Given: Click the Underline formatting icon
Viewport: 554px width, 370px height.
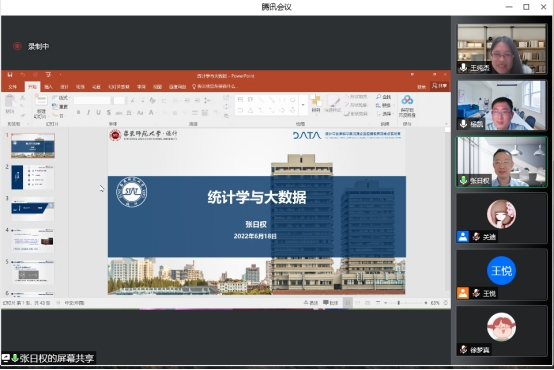Looking at the screenshot, I should point(99,112).
